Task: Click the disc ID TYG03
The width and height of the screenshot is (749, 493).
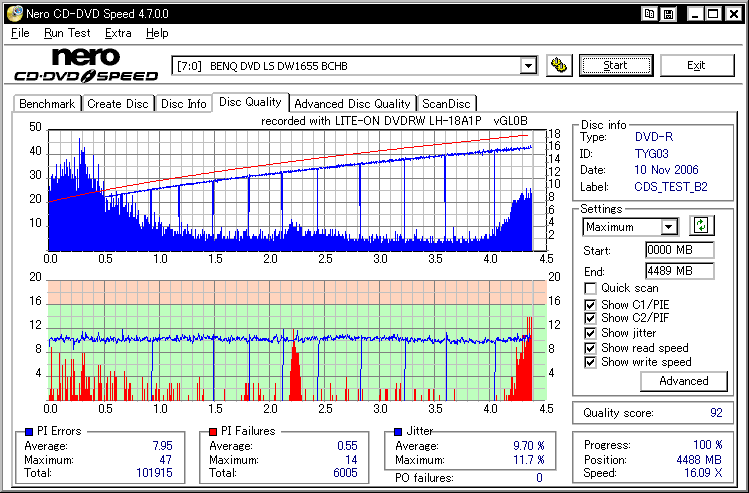Action: (652, 154)
